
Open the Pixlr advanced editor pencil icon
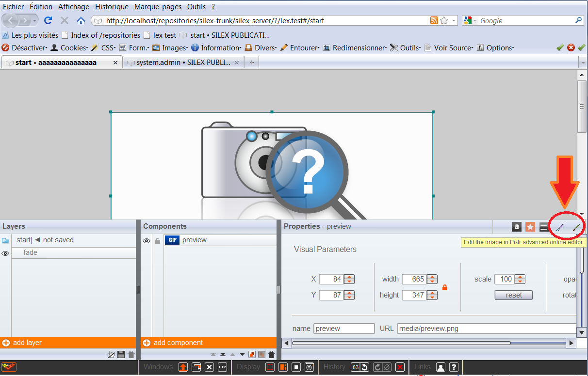tap(560, 227)
